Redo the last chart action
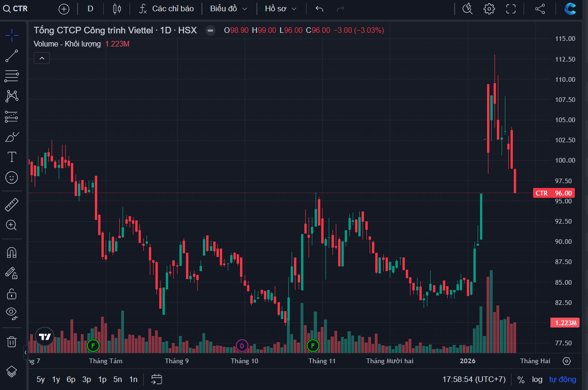 [x=341, y=8]
